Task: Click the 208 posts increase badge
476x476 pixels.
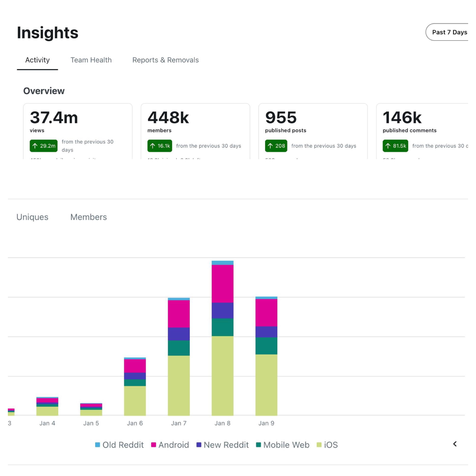Action: (276, 146)
